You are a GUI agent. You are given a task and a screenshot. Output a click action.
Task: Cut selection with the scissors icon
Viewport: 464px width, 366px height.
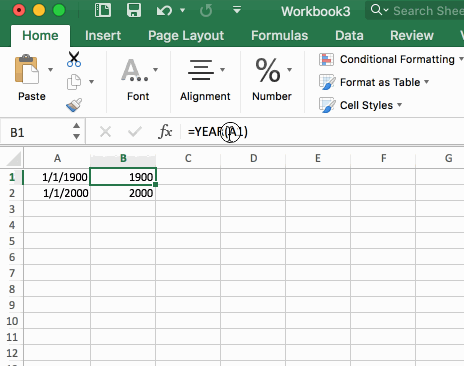74,59
